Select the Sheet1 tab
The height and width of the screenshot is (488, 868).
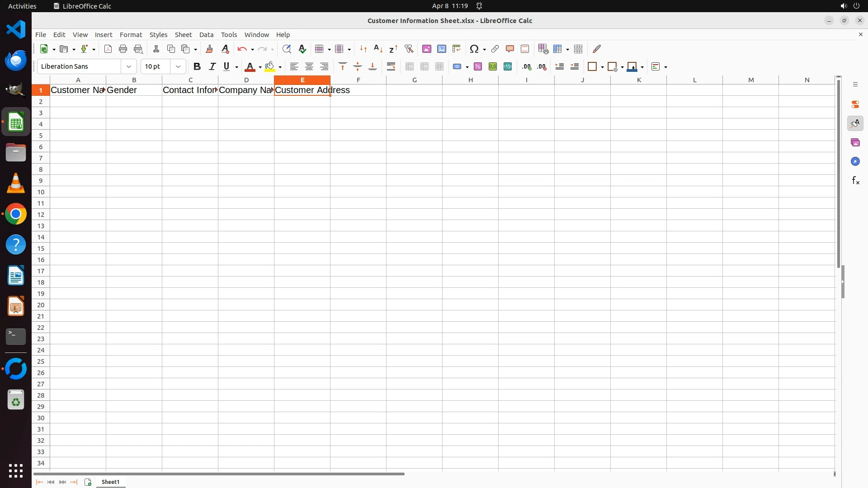pos(110,482)
